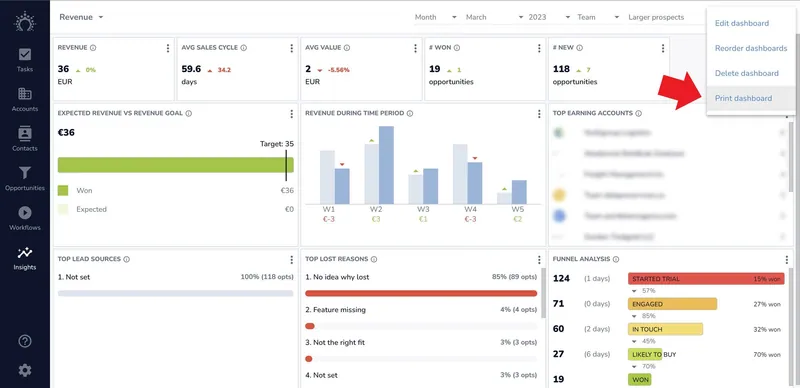Viewport: 800px width, 388px height.
Task: Click the pale Expected legend swatch
Action: click(63, 209)
